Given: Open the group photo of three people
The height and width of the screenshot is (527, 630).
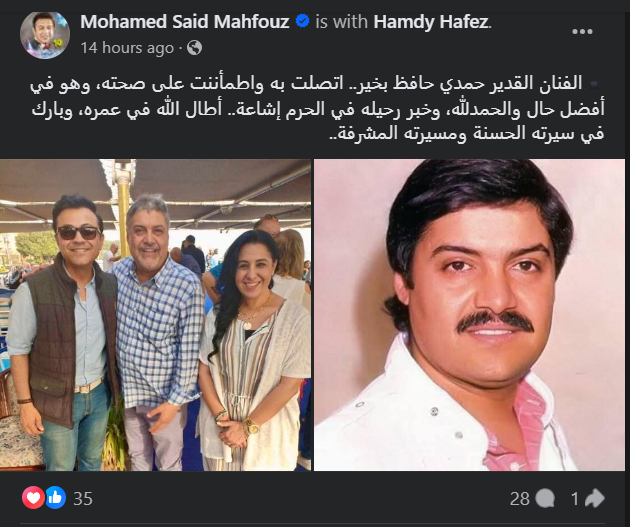Looking at the screenshot, I should tap(155, 315).
